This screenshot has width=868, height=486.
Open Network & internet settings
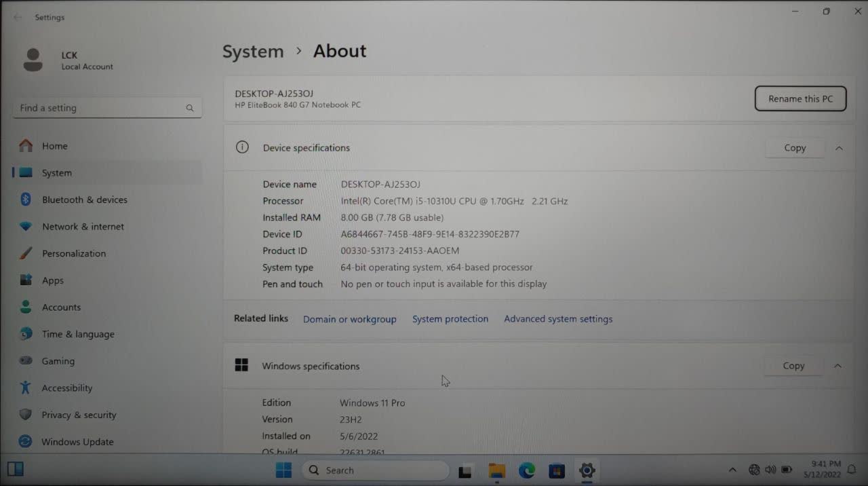[x=83, y=227]
